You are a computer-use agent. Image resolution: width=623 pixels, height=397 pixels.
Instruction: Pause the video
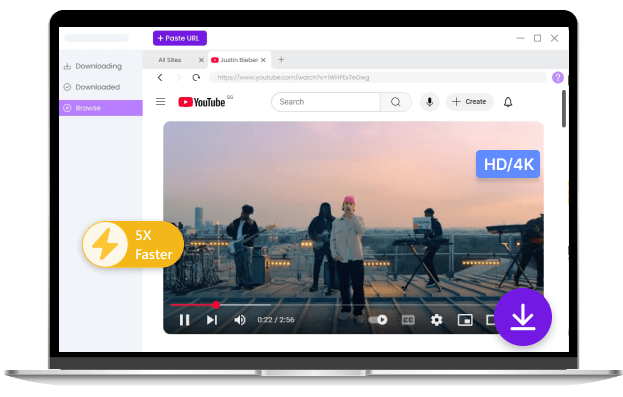coord(184,320)
